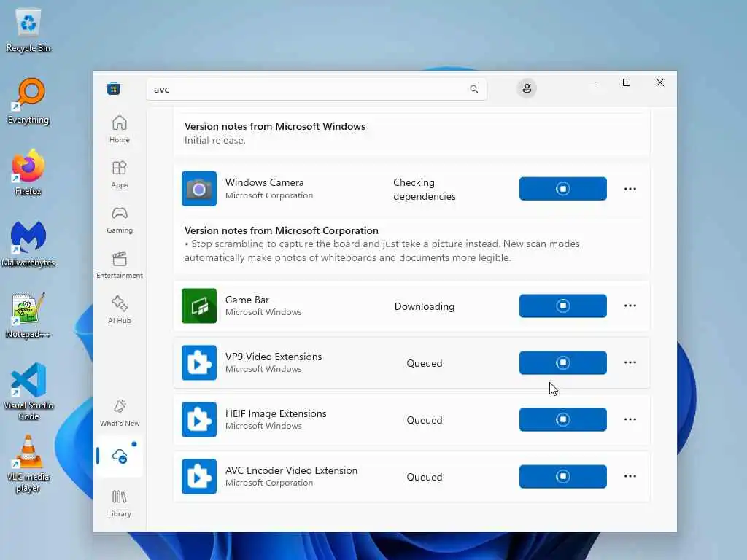Open more options for AVC Encoder Video Extension
This screenshot has width=747, height=560.
[x=630, y=476]
